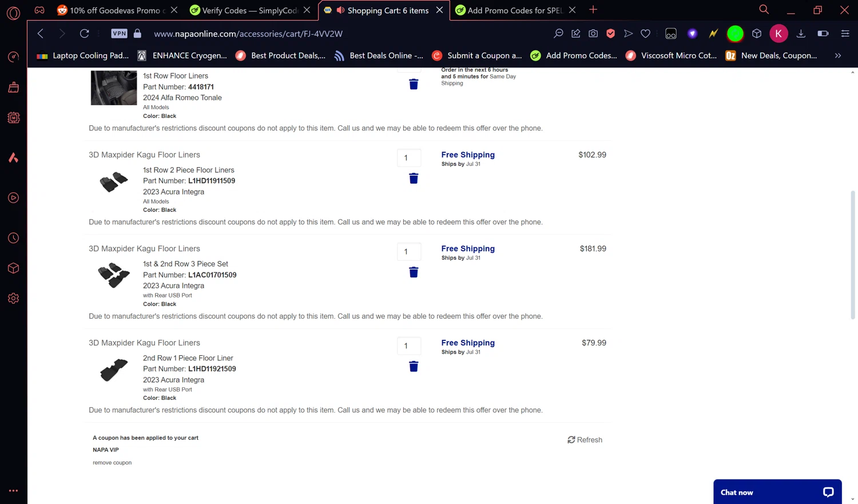Open History clock icon in sidebar

click(13, 238)
